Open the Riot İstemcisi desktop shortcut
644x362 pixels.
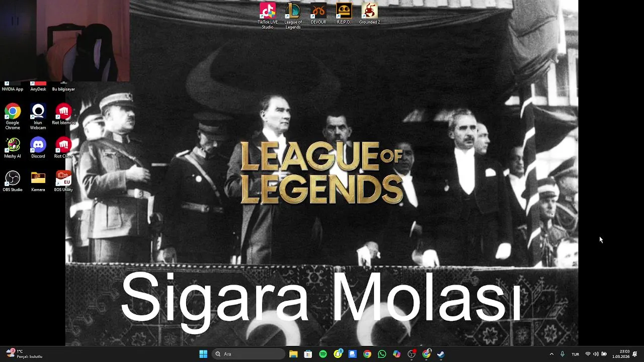pyautogui.click(x=63, y=115)
